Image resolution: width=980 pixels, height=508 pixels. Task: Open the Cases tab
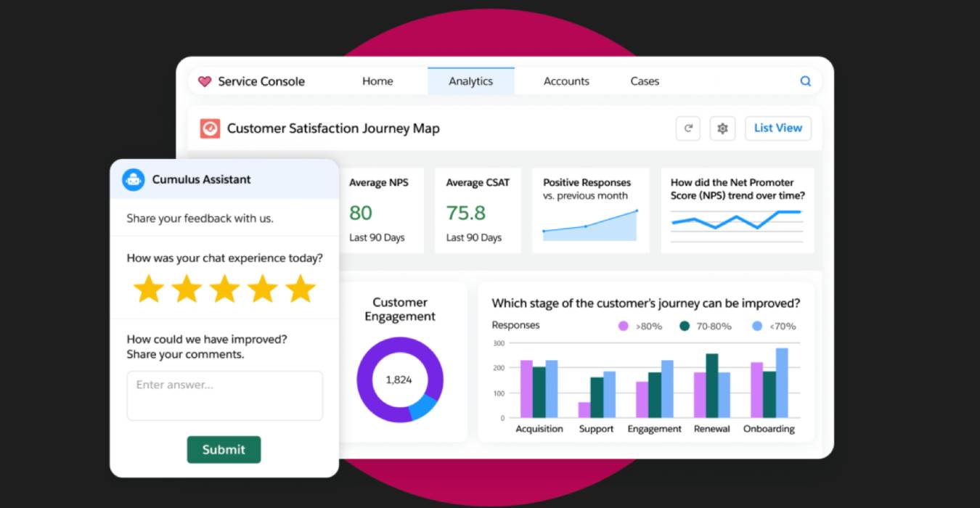645,81
